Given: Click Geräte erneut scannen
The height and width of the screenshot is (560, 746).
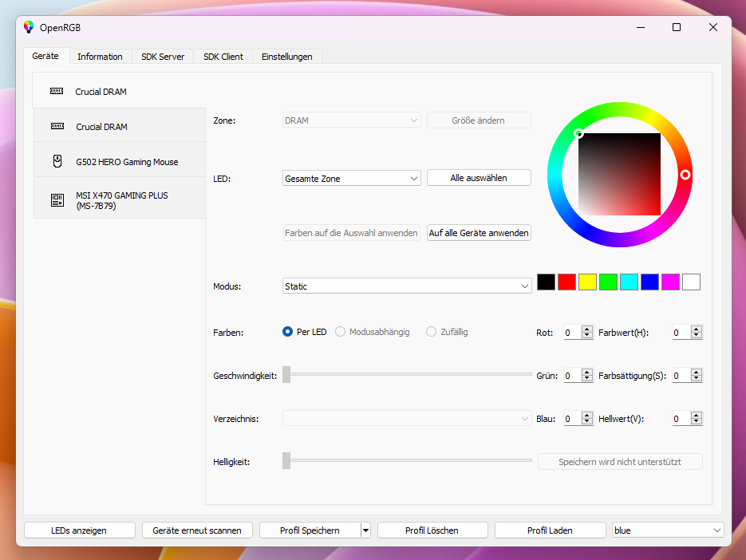Looking at the screenshot, I should click(197, 530).
